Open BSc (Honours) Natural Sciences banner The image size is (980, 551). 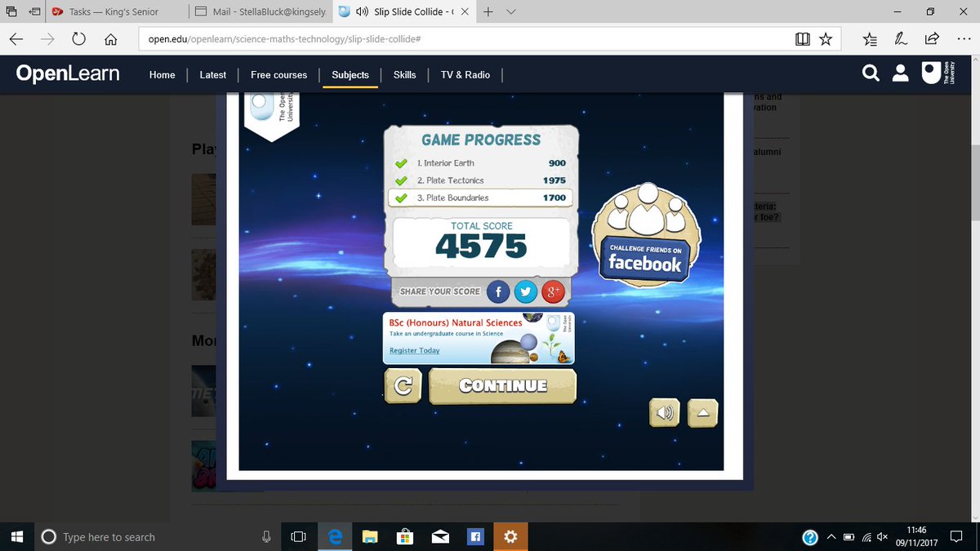point(479,338)
